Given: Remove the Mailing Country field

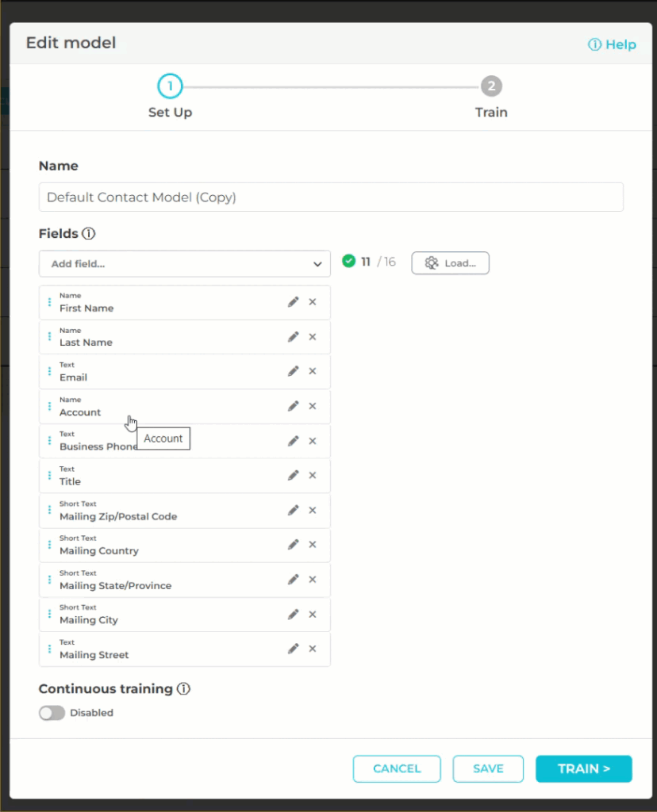Looking at the screenshot, I should tap(313, 545).
